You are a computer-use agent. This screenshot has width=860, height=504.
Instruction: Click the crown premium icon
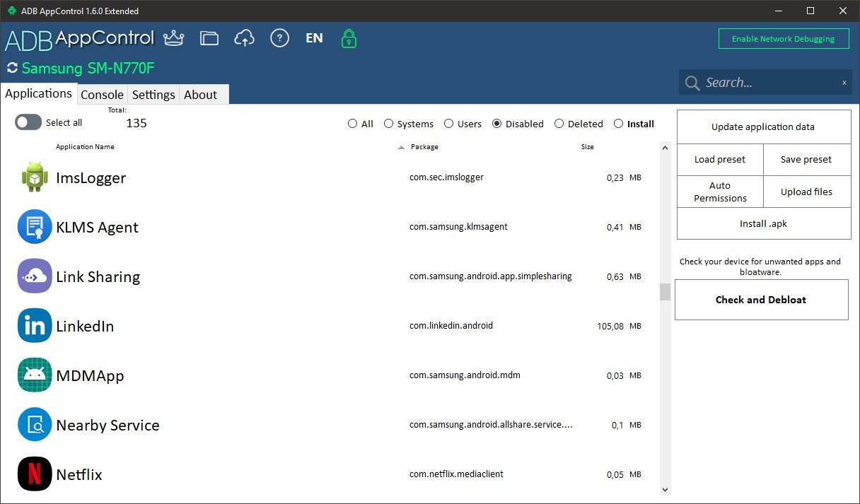[x=173, y=38]
